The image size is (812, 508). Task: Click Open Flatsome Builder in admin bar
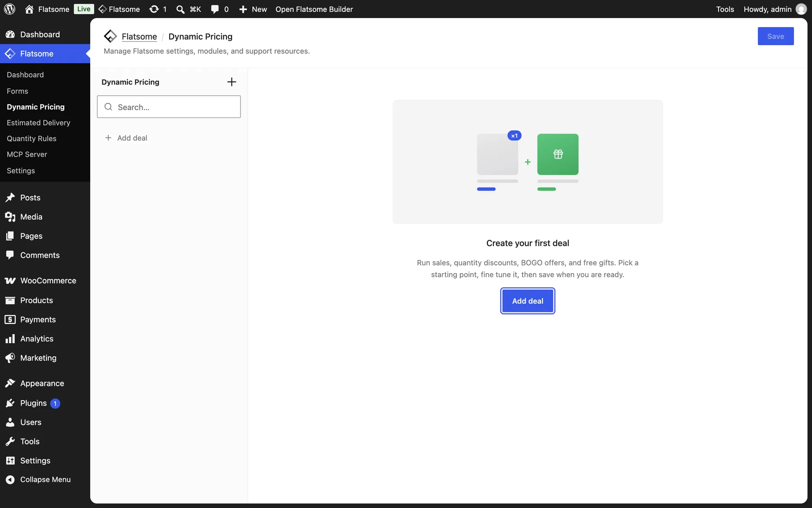pos(314,9)
